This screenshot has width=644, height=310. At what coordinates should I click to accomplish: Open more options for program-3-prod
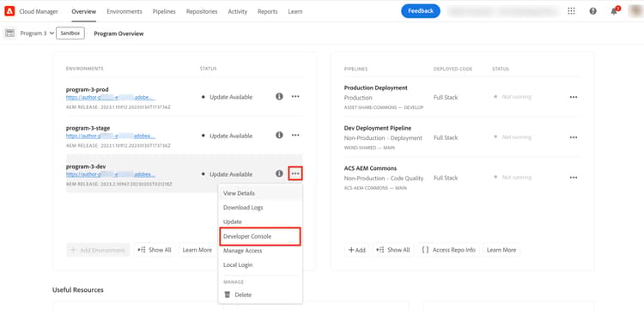tap(295, 96)
